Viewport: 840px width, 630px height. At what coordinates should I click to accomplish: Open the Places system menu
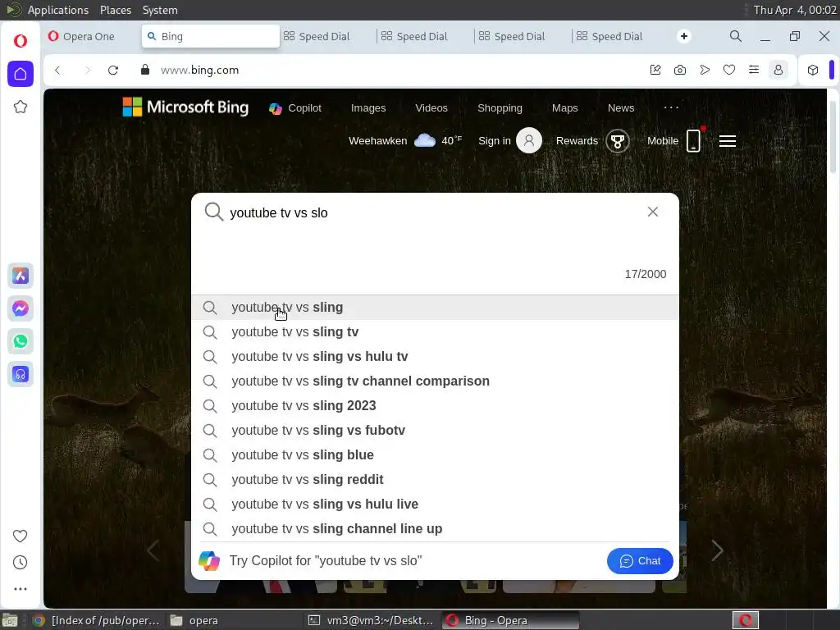[116, 10]
